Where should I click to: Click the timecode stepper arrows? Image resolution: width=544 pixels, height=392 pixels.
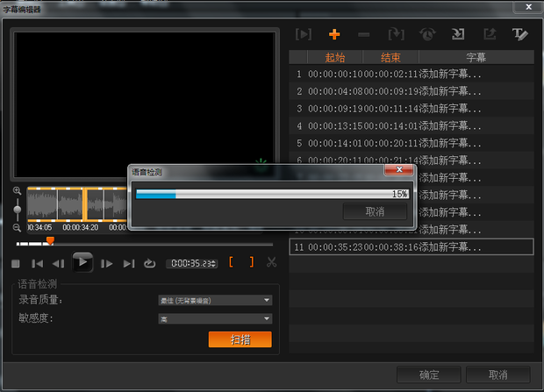tap(214, 263)
